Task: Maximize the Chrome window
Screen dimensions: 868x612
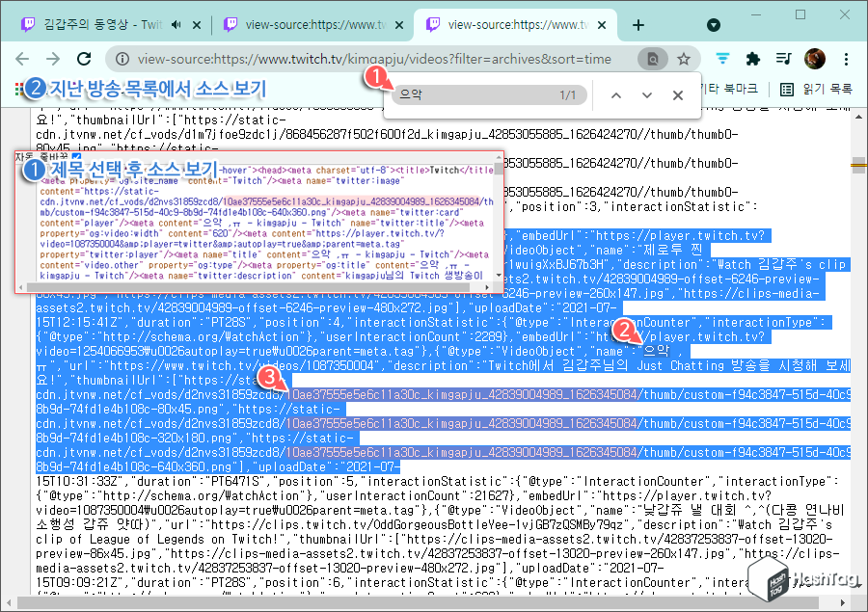Action: 800,15
